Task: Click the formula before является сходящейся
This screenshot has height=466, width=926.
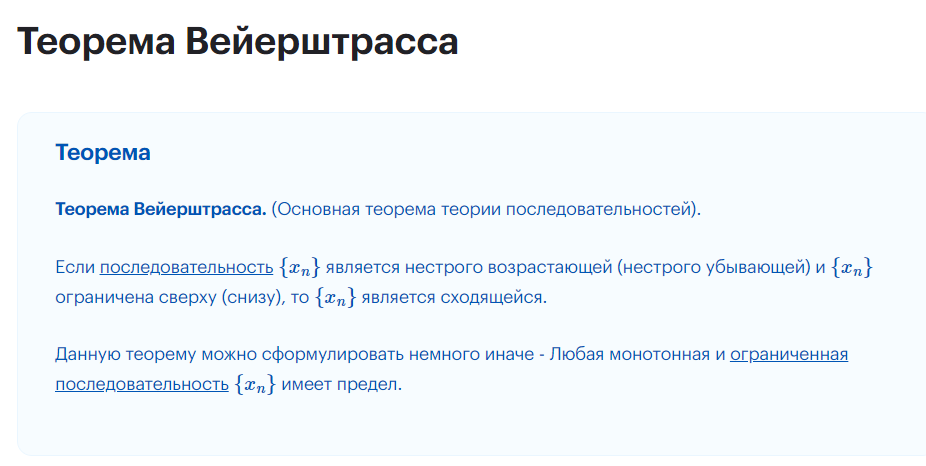Action: pyautogui.click(x=335, y=297)
